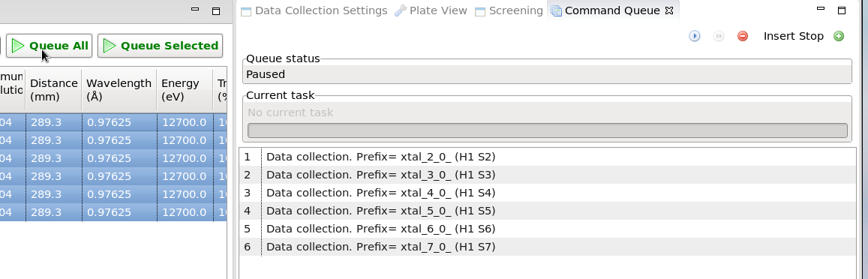Open the Screening tab
The image size is (868, 279).
pos(509,11)
